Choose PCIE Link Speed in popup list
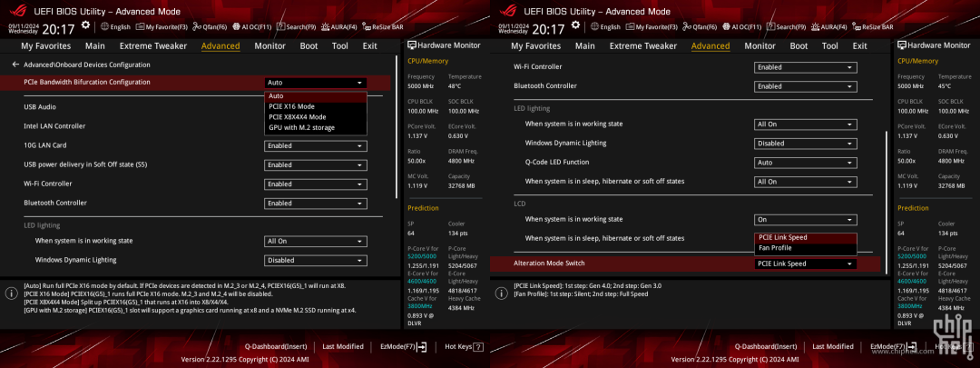Viewport: 980px width, 368px height. [x=806, y=238]
